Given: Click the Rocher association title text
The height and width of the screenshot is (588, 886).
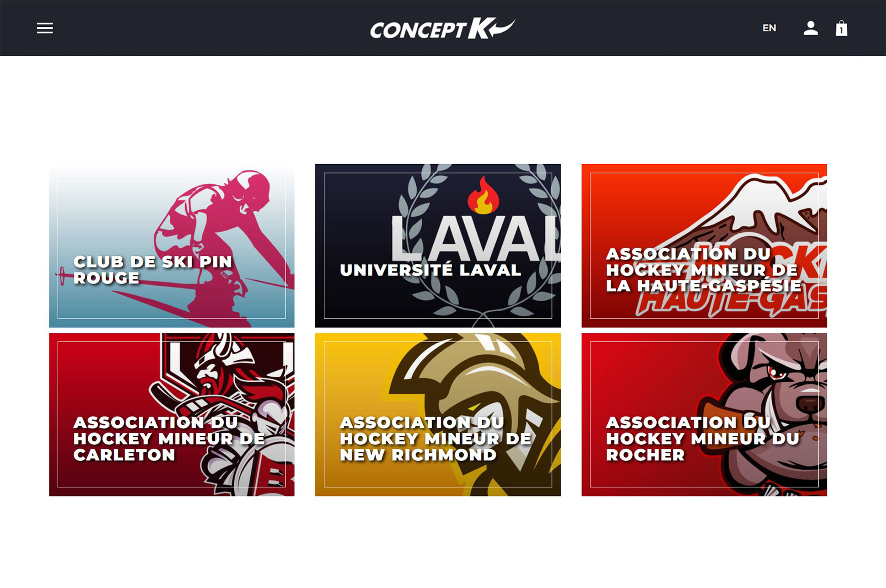Looking at the screenshot, I should [x=702, y=439].
